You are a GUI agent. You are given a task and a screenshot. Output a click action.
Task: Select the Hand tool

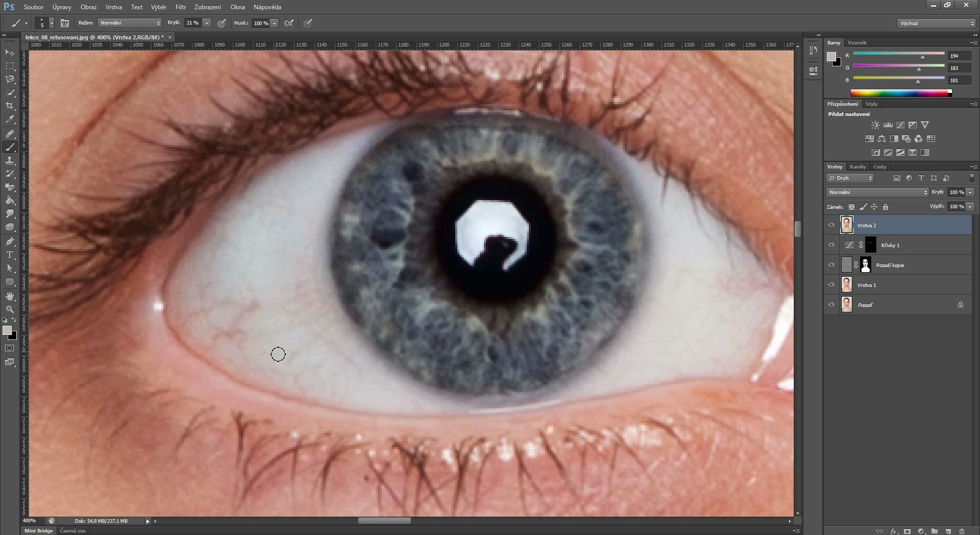coord(10,296)
